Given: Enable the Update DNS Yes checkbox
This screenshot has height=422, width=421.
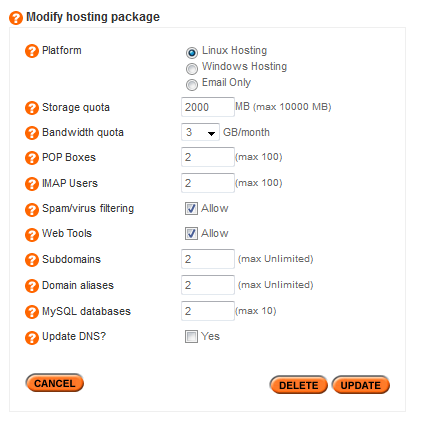Looking at the screenshot, I should coord(191,336).
